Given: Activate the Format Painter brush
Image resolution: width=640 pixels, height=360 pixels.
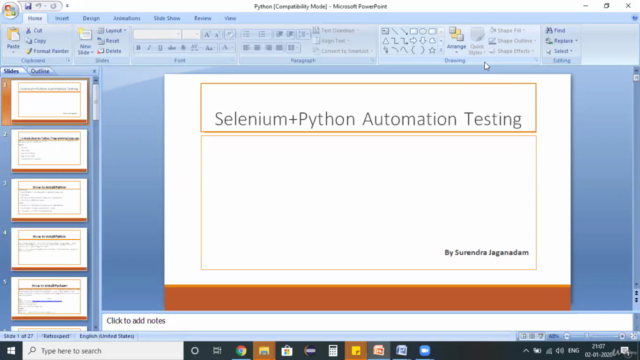Looking at the screenshot, I should 47,51.
